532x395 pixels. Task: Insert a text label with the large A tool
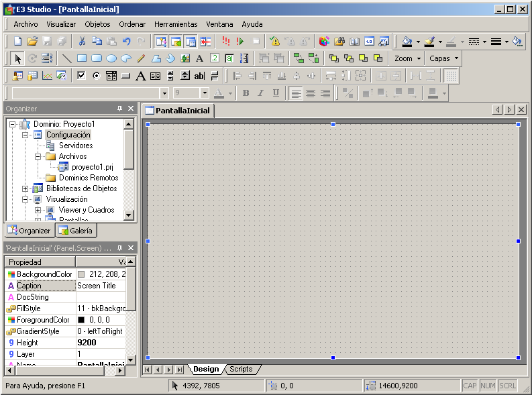140,76
